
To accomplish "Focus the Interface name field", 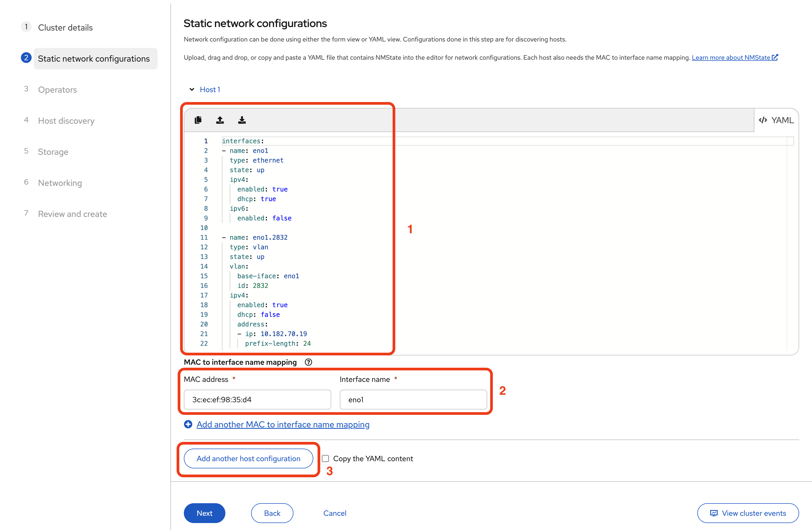I will (x=413, y=399).
